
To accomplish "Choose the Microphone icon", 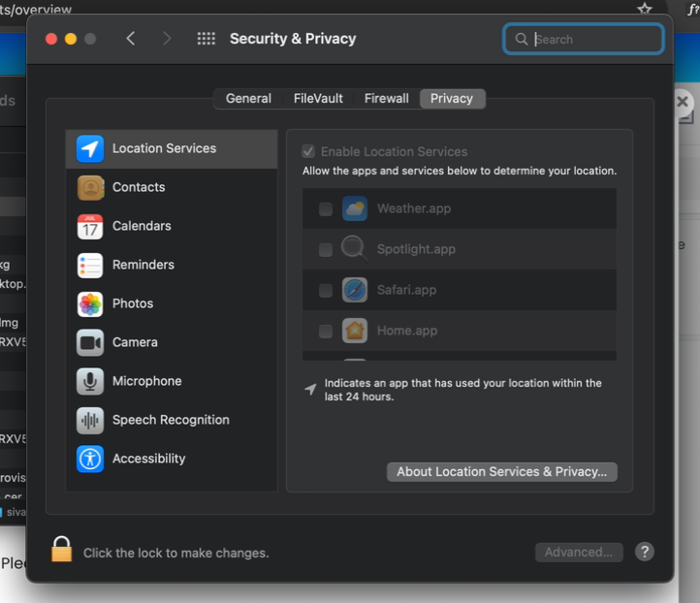I will (x=90, y=382).
